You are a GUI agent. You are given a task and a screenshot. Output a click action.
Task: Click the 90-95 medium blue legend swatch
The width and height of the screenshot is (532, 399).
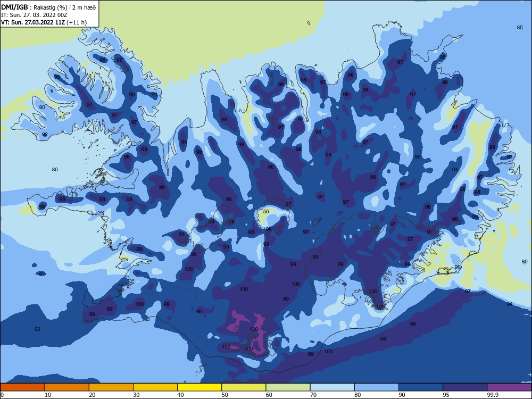pyautogui.click(x=421, y=387)
